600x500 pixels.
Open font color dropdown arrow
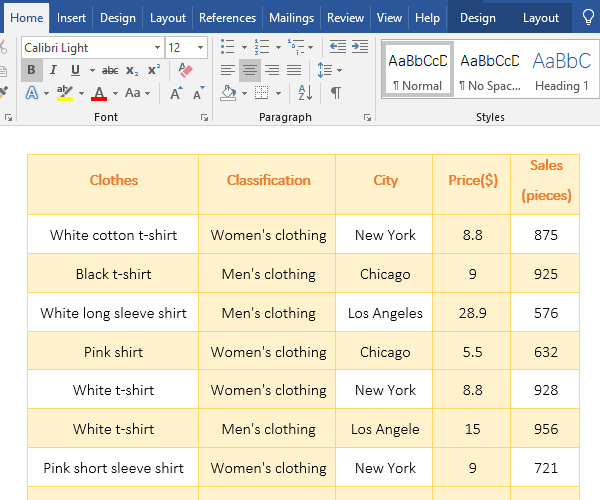[115, 93]
